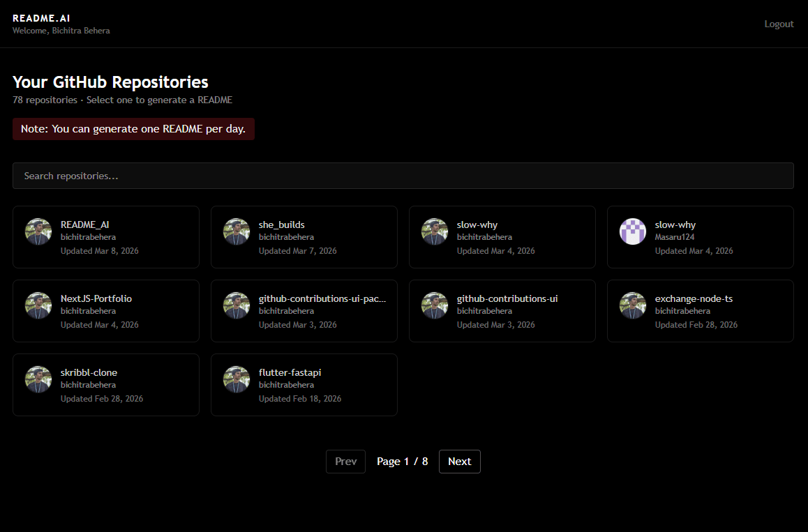Image resolution: width=808 pixels, height=532 pixels.
Task: Click the avatar on the she_builds card
Action: pos(237,231)
